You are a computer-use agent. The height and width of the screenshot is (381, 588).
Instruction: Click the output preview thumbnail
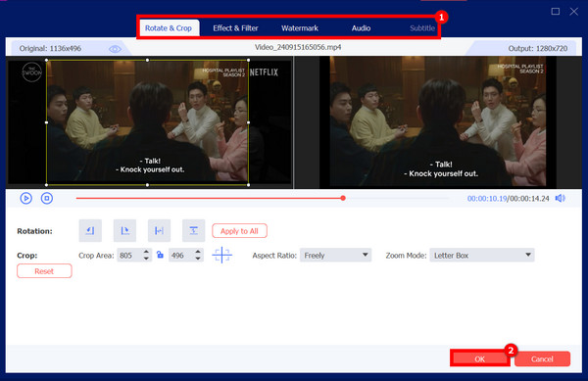click(438, 122)
